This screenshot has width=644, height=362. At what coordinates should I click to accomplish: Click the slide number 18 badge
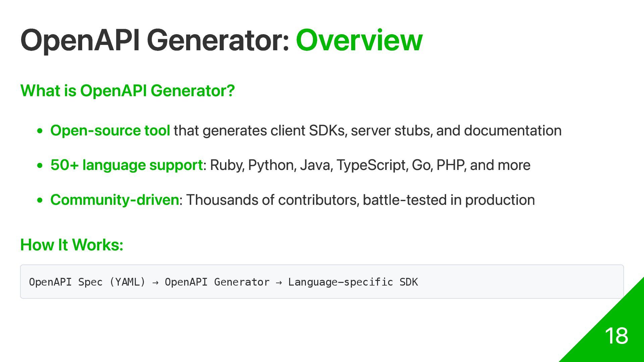point(616,336)
